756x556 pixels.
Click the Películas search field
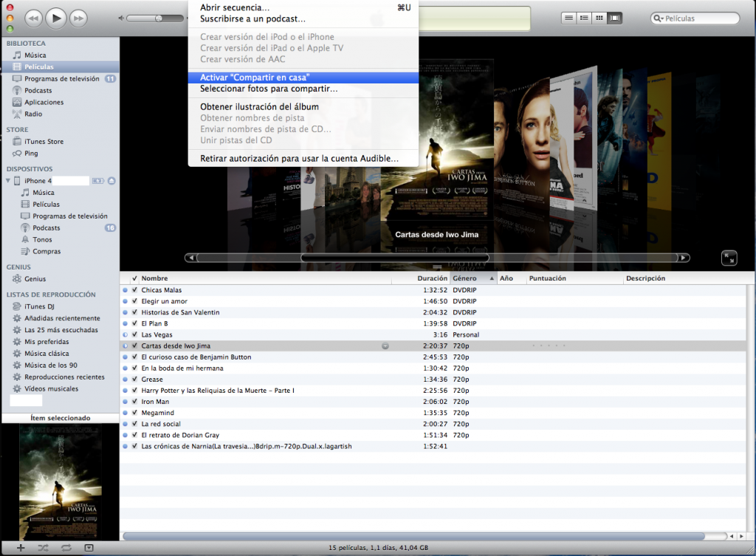click(x=695, y=18)
